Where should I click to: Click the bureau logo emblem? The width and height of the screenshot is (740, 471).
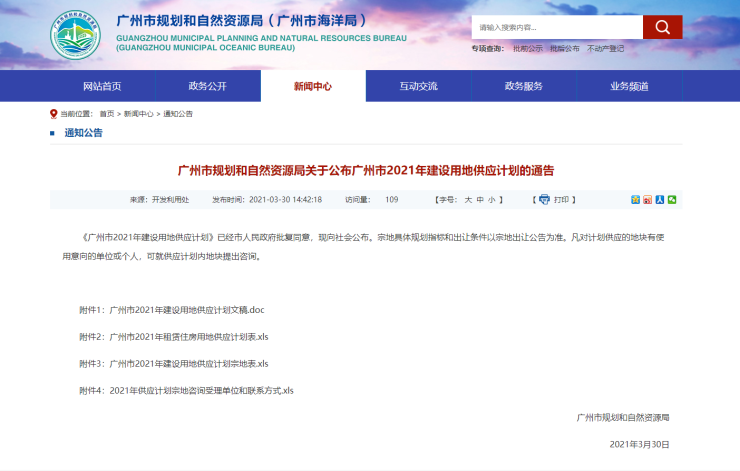pos(76,34)
